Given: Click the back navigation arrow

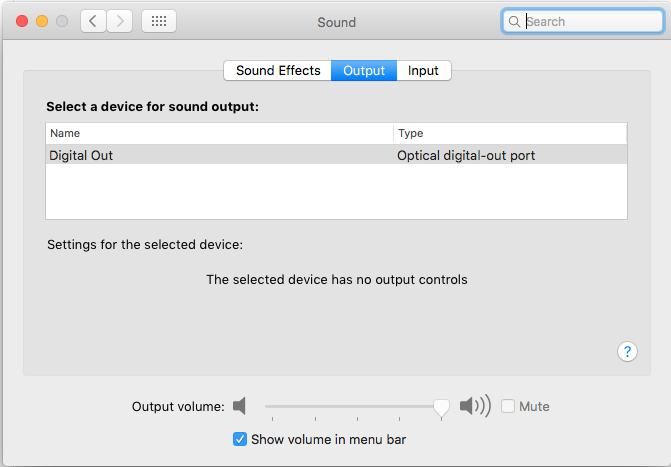Looking at the screenshot, I should (x=94, y=21).
